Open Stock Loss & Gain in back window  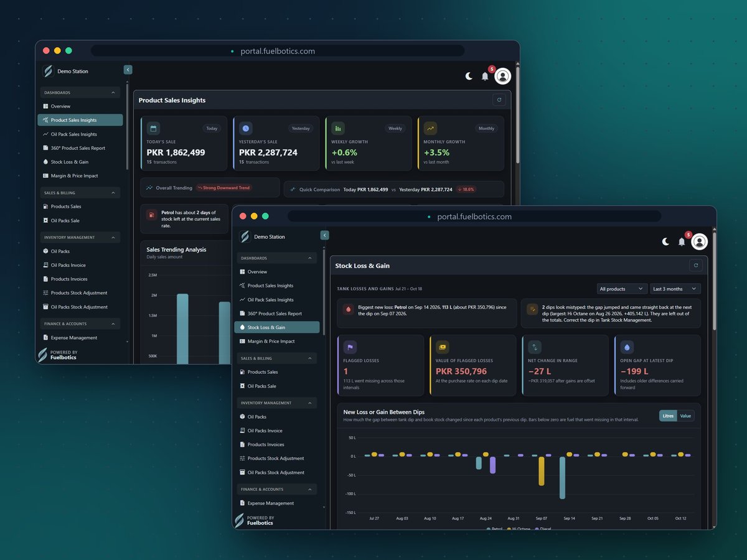[80, 162]
